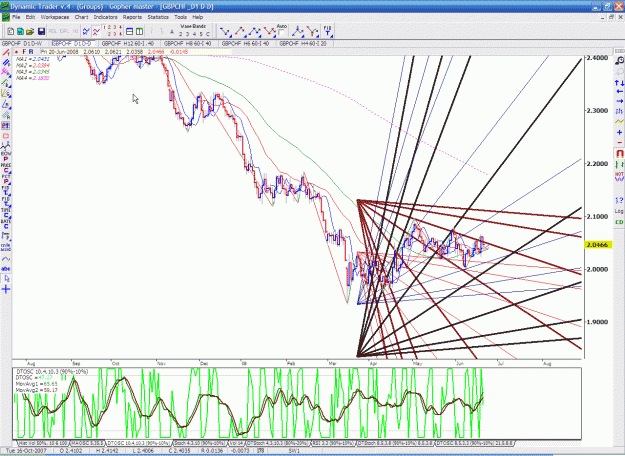Image resolution: width=625 pixels, height=456 pixels.
Task: Select the blue parallel lines tool
Action: pyautogui.click(x=6, y=63)
